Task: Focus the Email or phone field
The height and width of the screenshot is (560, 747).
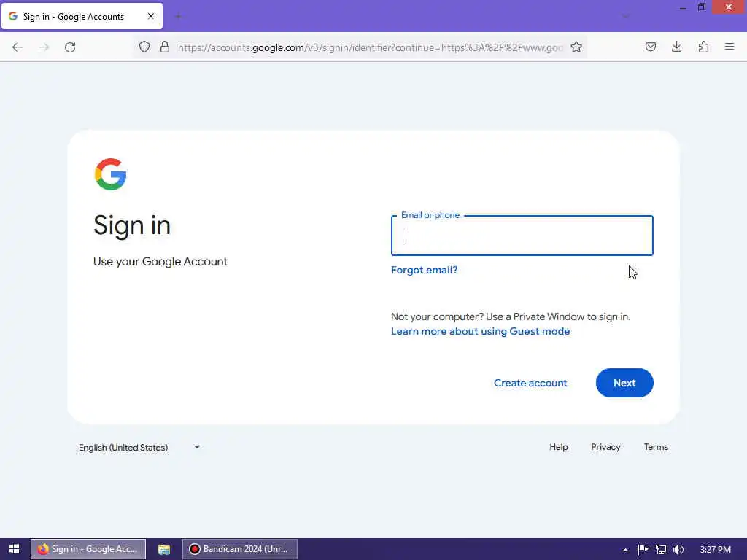Action: [522, 236]
